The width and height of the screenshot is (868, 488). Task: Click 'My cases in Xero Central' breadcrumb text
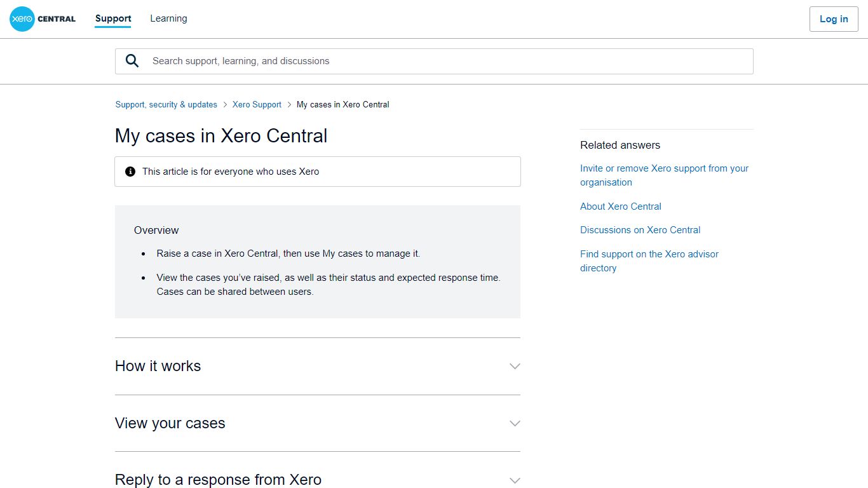343,105
